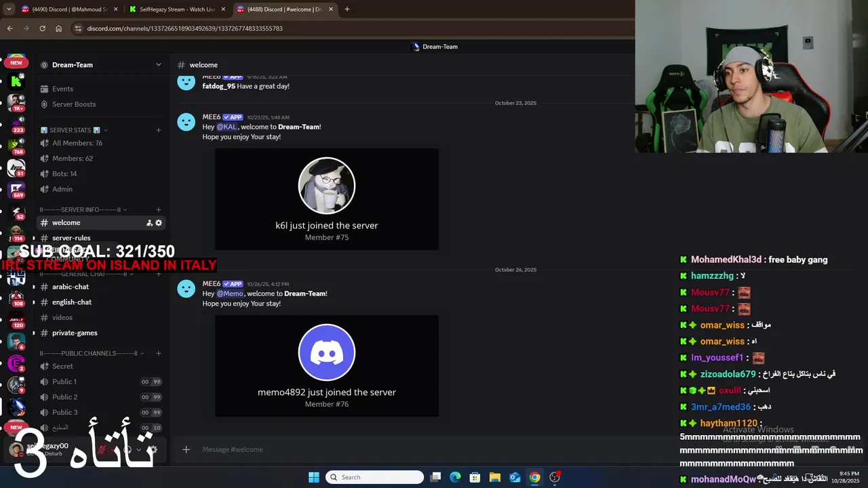The height and width of the screenshot is (488, 868).
Task: Click browser home button
Action: tap(58, 28)
